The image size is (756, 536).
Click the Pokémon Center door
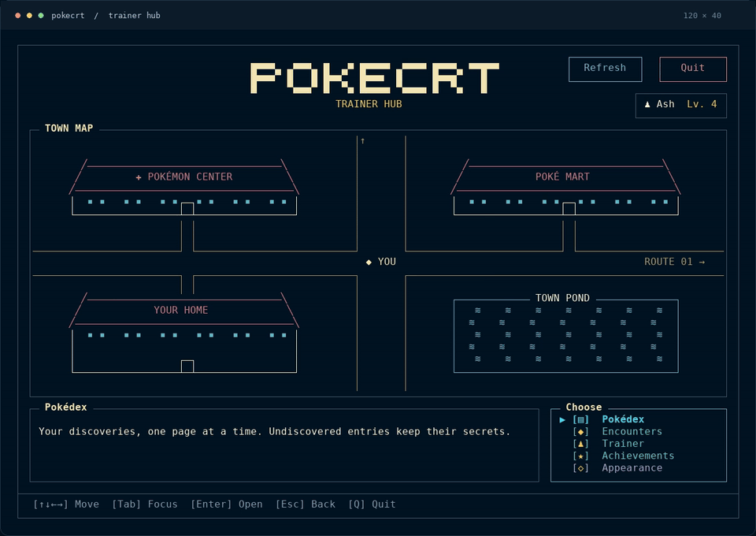(187, 209)
